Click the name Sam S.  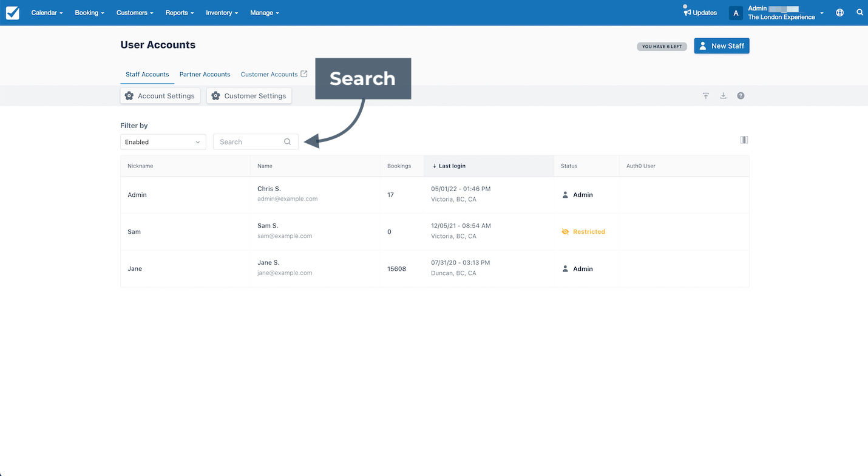[268, 226]
